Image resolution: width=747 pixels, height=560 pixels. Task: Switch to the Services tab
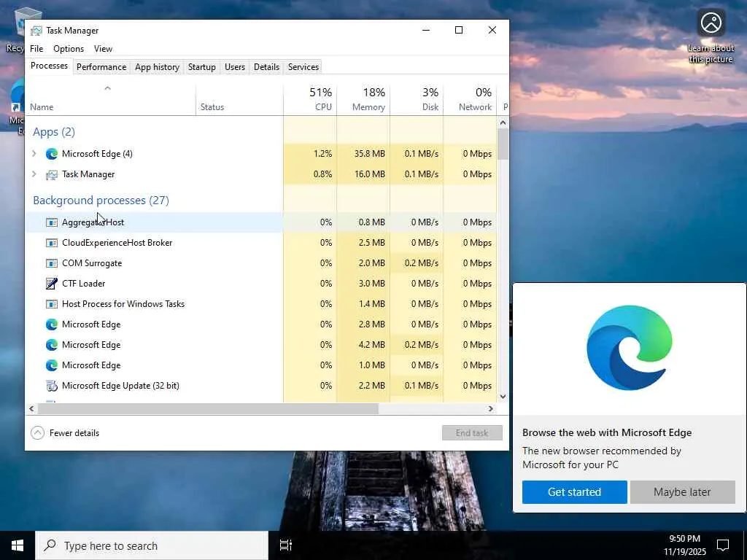pyautogui.click(x=303, y=67)
